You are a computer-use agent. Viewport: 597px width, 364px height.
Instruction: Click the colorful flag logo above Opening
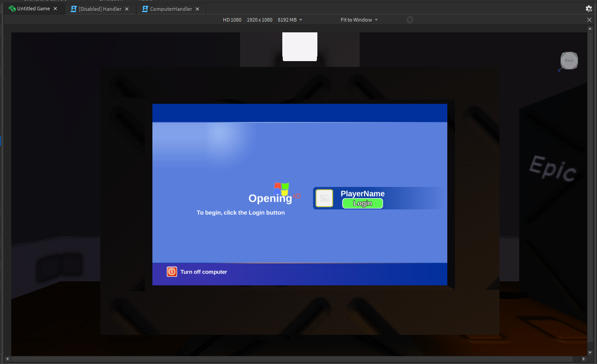coord(281,189)
